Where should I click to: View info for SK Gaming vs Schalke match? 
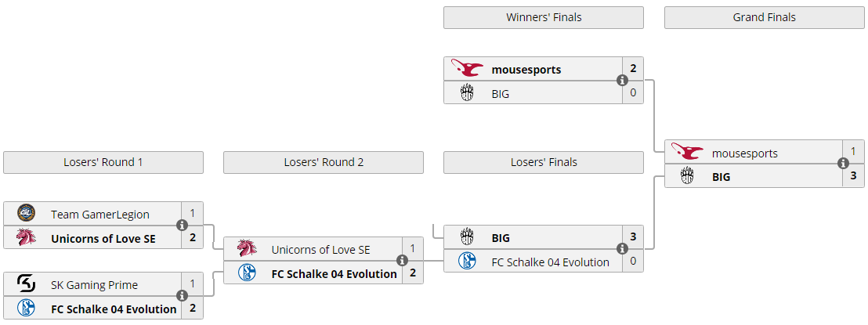coord(182,296)
